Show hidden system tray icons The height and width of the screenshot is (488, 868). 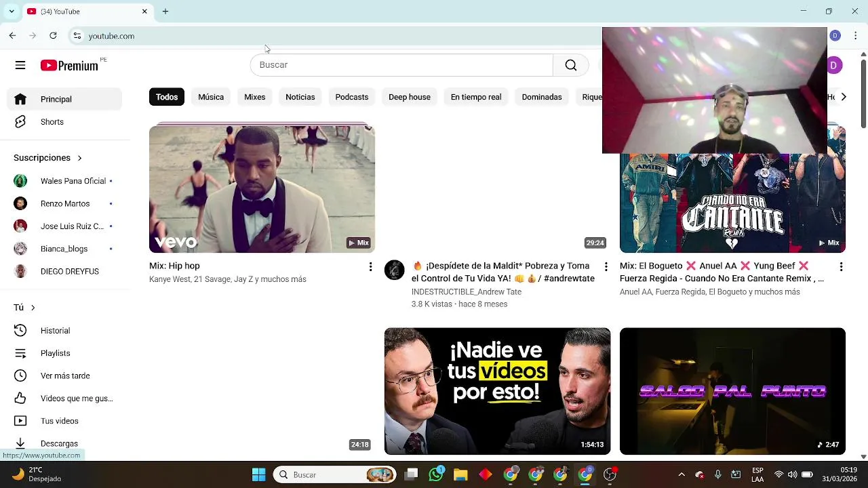682,474
